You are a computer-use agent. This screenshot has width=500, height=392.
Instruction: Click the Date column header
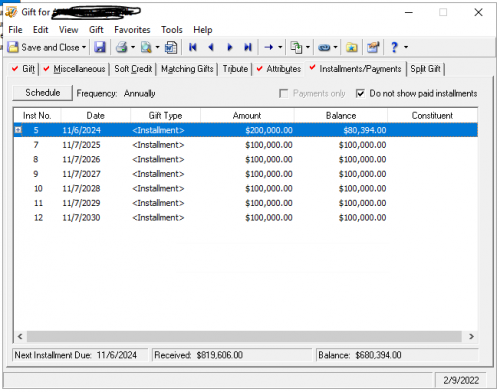96,116
